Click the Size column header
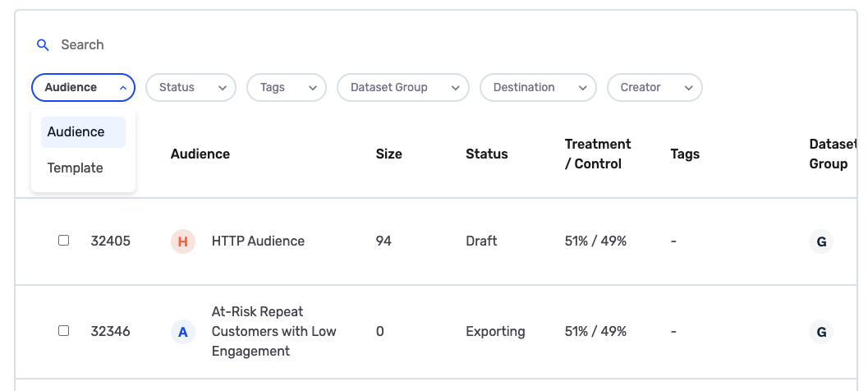 pos(388,154)
